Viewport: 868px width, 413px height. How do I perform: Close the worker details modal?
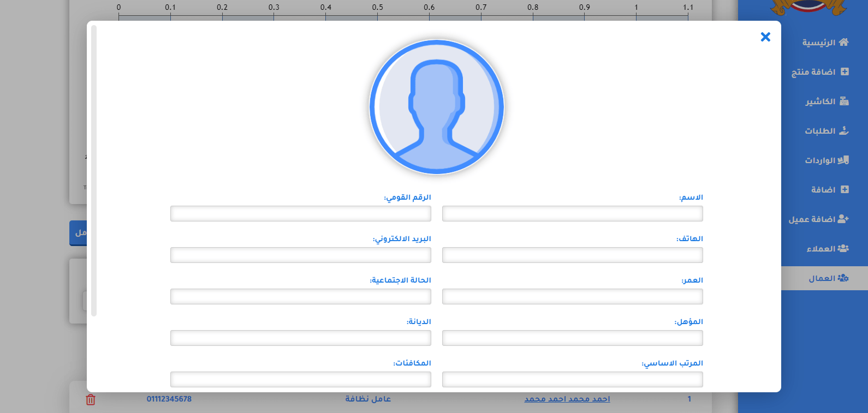tap(765, 37)
